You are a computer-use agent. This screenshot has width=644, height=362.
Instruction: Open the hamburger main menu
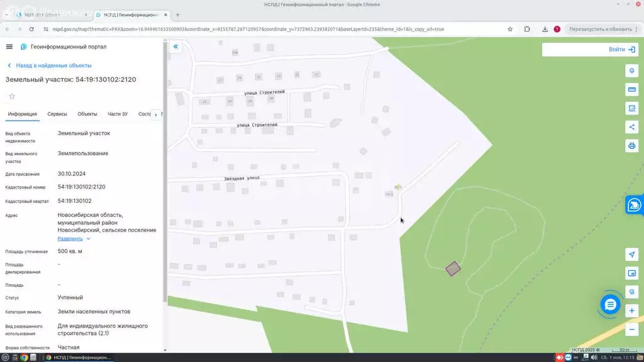(9, 47)
